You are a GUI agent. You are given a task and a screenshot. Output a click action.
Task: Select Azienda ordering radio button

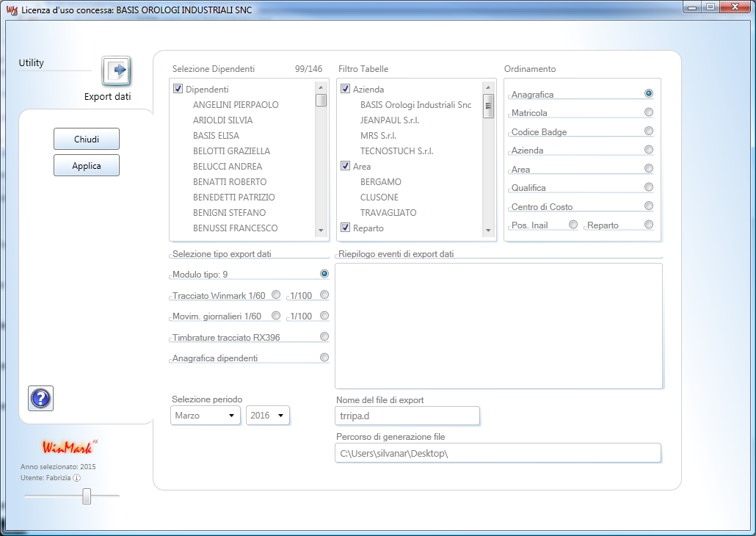[x=649, y=150]
